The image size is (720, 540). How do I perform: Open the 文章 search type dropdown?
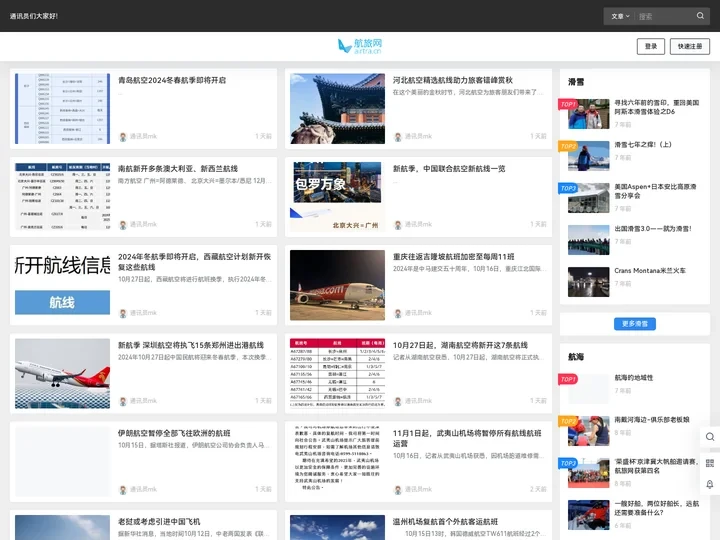tap(620, 16)
